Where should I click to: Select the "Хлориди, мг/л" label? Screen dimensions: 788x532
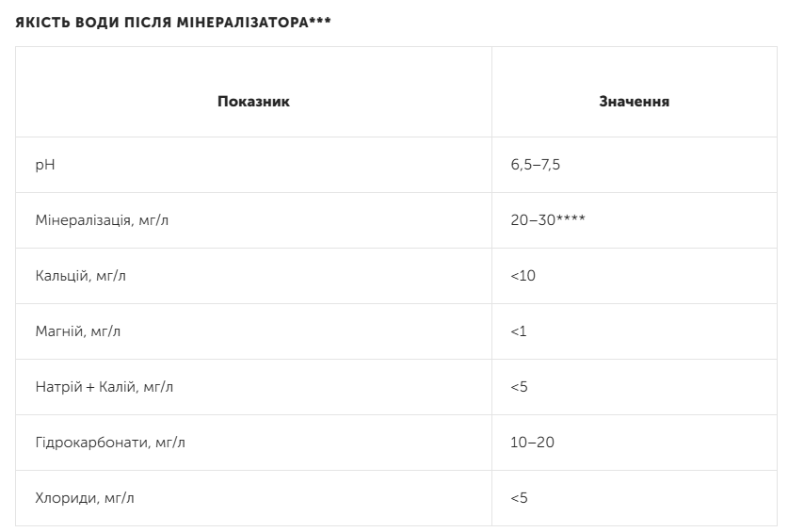click(83, 498)
